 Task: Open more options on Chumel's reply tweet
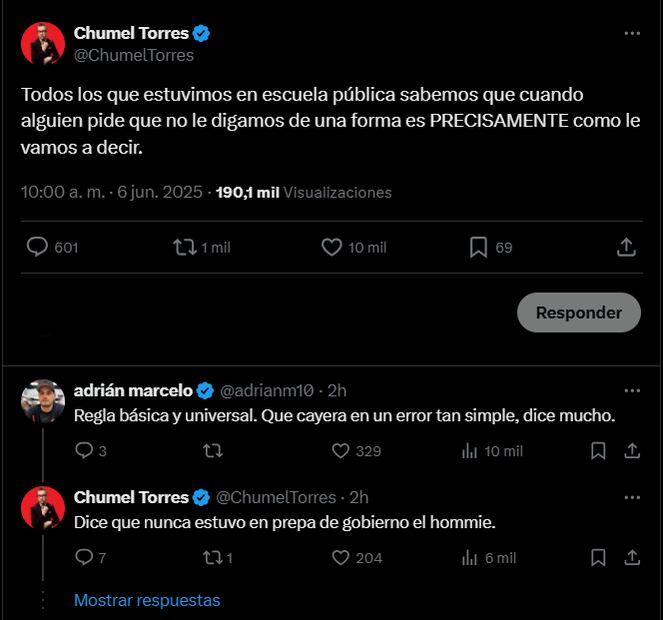click(x=631, y=497)
